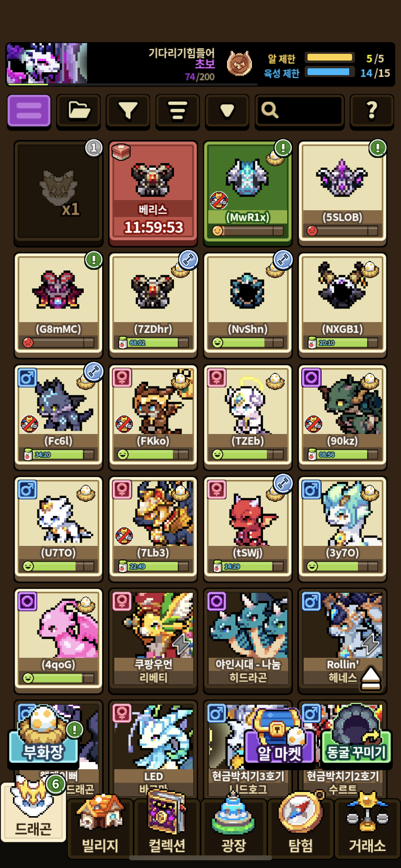The height and width of the screenshot is (868, 401).
Task: Collapse list with white up arrow
Action: [371, 678]
